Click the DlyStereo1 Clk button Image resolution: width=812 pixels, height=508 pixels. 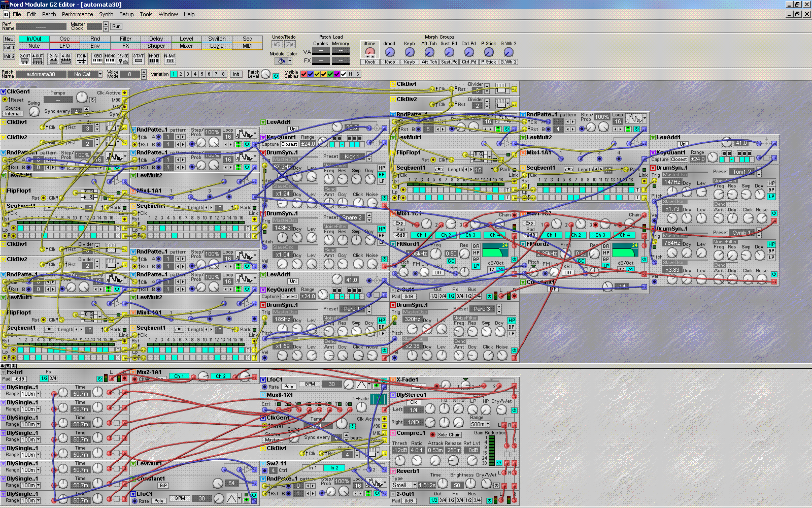coord(414,402)
